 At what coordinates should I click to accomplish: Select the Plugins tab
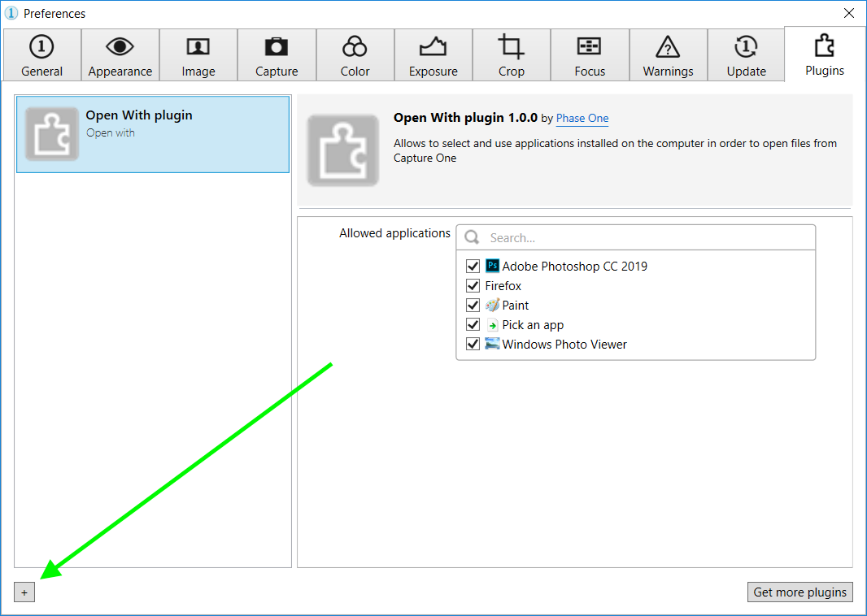(825, 54)
